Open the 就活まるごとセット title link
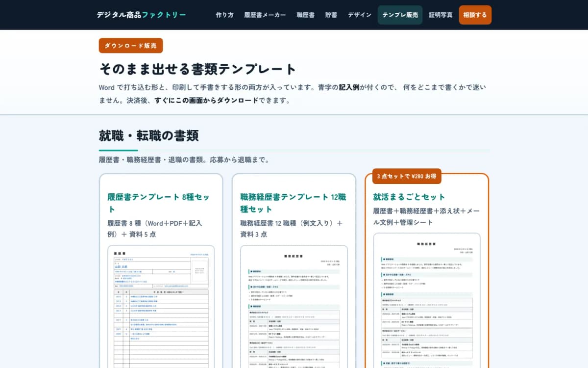 click(x=409, y=197)
